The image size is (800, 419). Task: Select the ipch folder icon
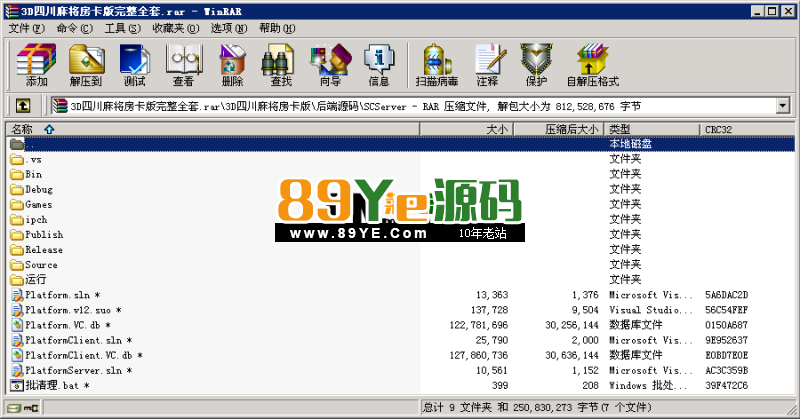17,220
